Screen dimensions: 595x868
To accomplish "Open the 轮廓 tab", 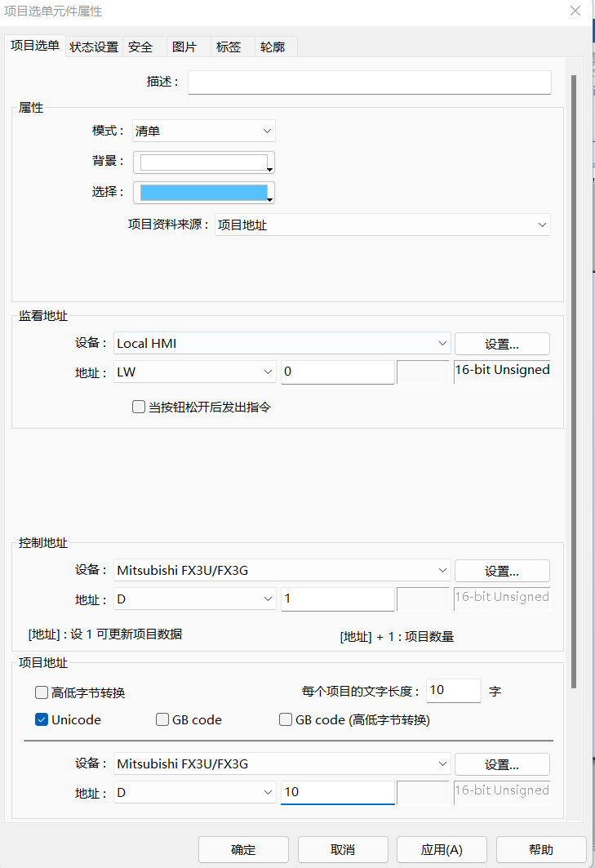I will coord(273,47).
